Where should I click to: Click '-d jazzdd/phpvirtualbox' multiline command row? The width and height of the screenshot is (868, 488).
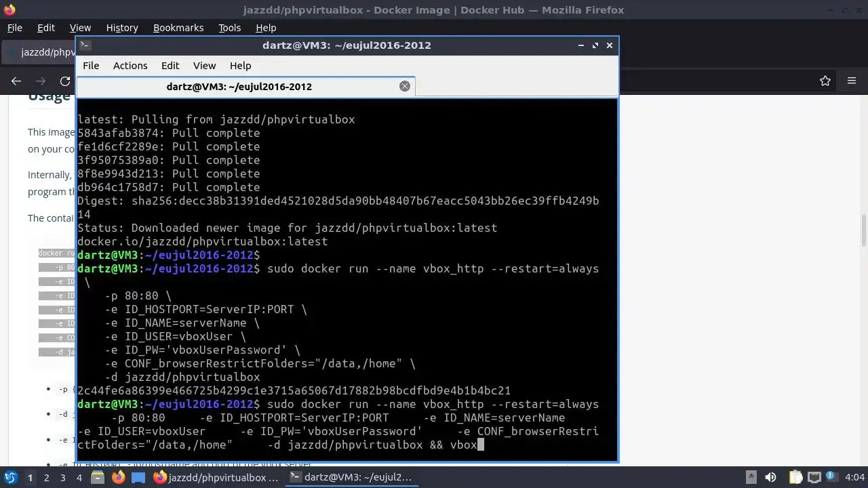pos(182,377)
